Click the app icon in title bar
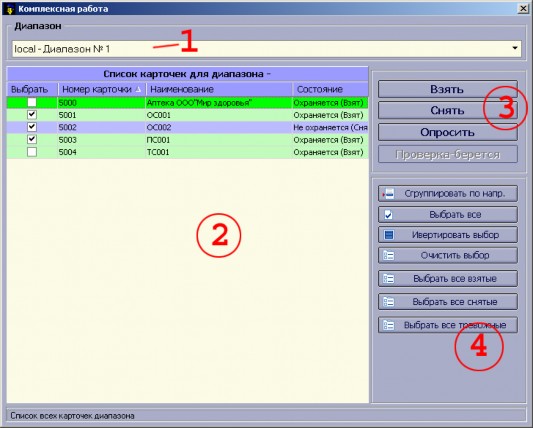 point(10,9)
